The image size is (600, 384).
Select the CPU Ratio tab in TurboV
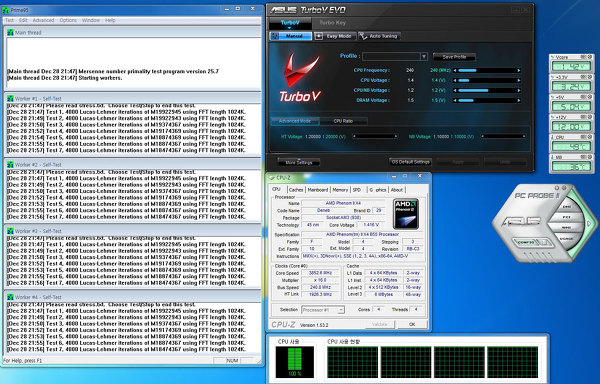click(x=343, y=121)
